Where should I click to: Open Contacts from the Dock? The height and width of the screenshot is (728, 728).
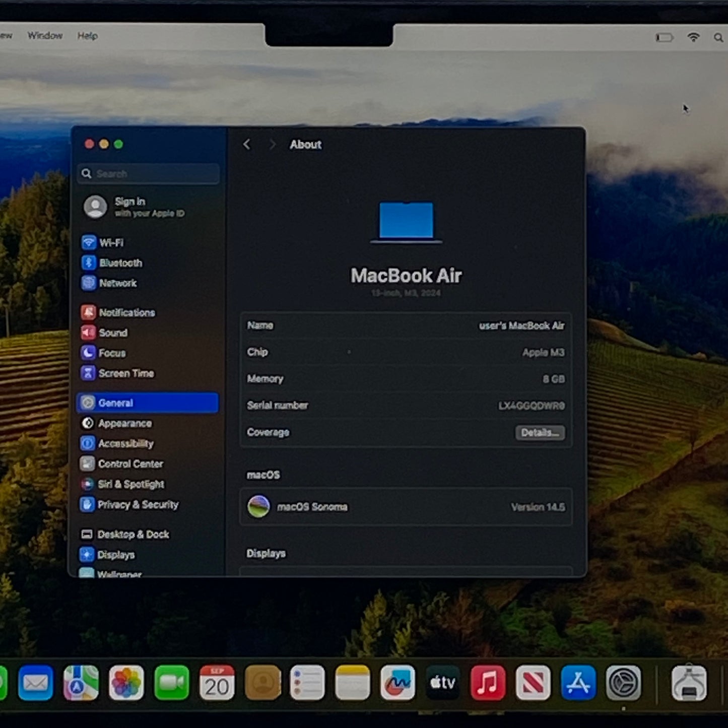[x=262, y=683]
